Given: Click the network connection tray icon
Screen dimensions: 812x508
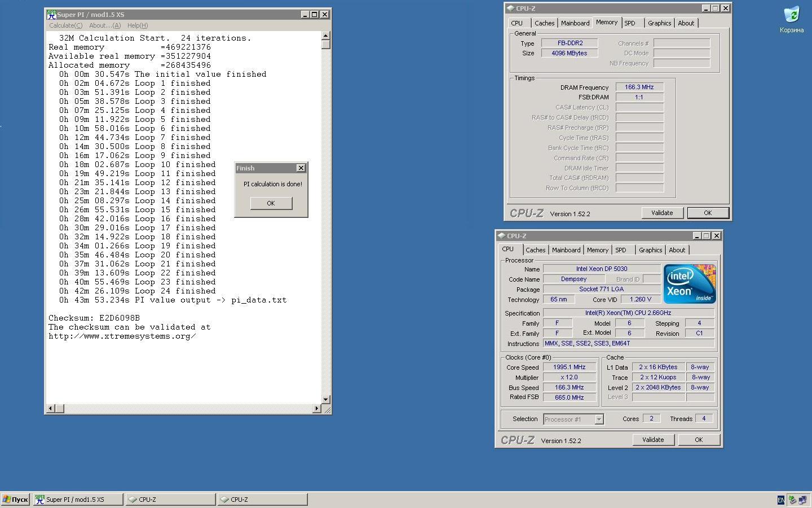Looking at the screenshot, I should pos(802,500).
